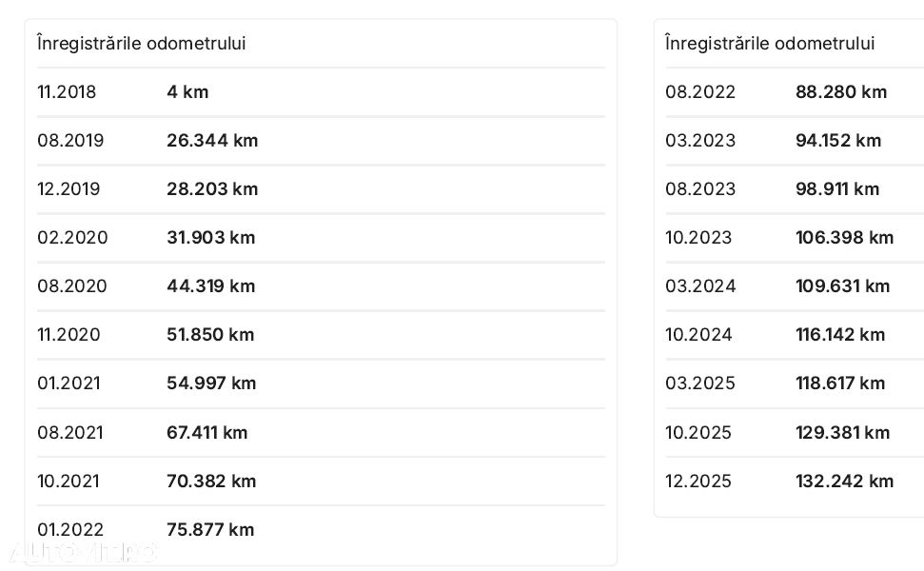Click the 109.631 km reading

[842, 285]
